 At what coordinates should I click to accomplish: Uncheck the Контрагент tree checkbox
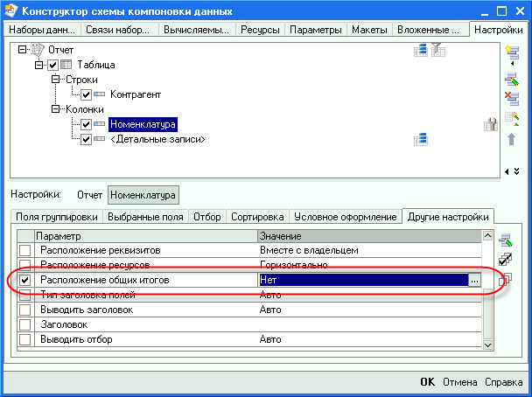pos(87,94)
